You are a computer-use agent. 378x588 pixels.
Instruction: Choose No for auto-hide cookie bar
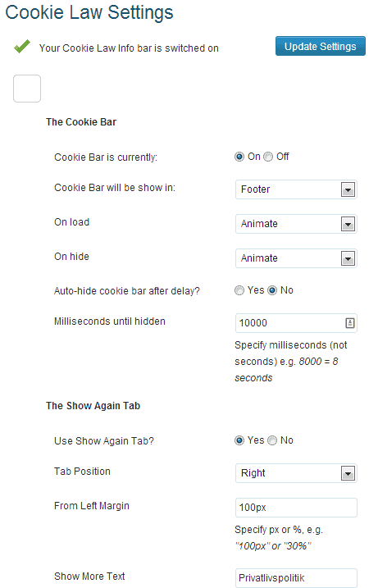[x=272, y=290]
